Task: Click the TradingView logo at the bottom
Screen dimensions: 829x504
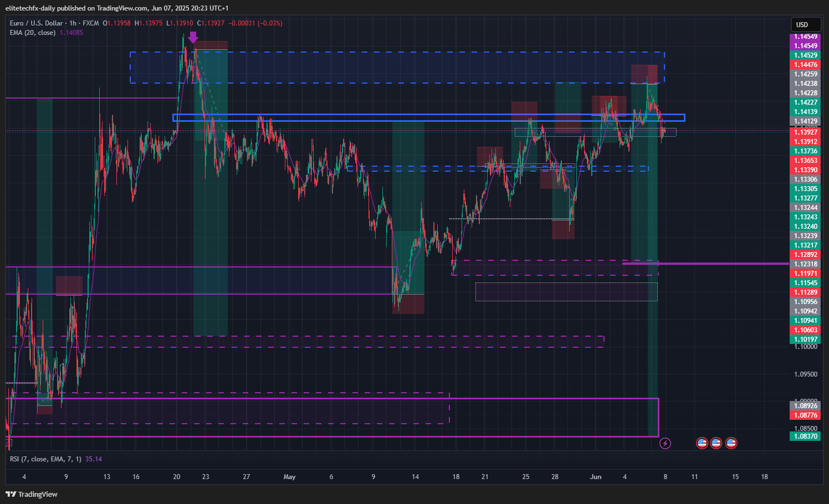Action: tap(32, 494)
